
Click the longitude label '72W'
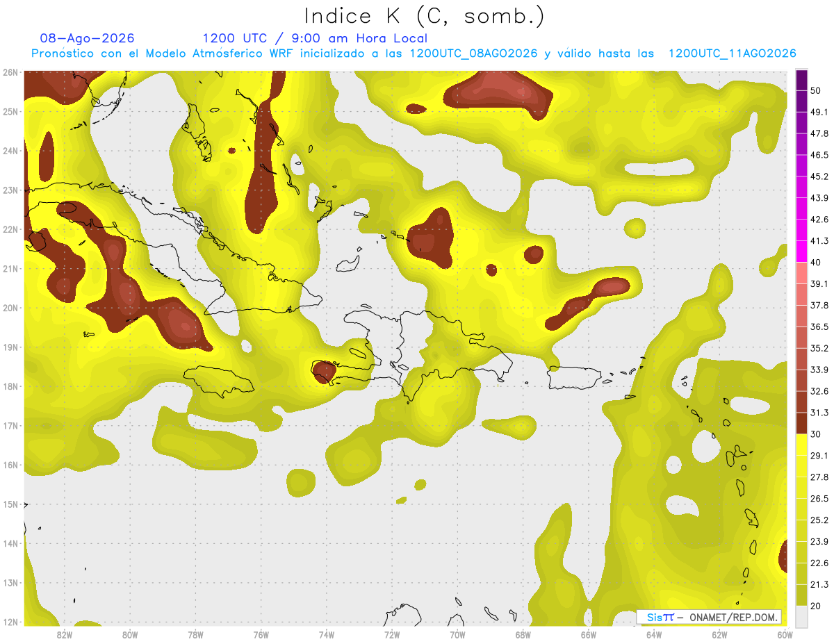(392, 635)
